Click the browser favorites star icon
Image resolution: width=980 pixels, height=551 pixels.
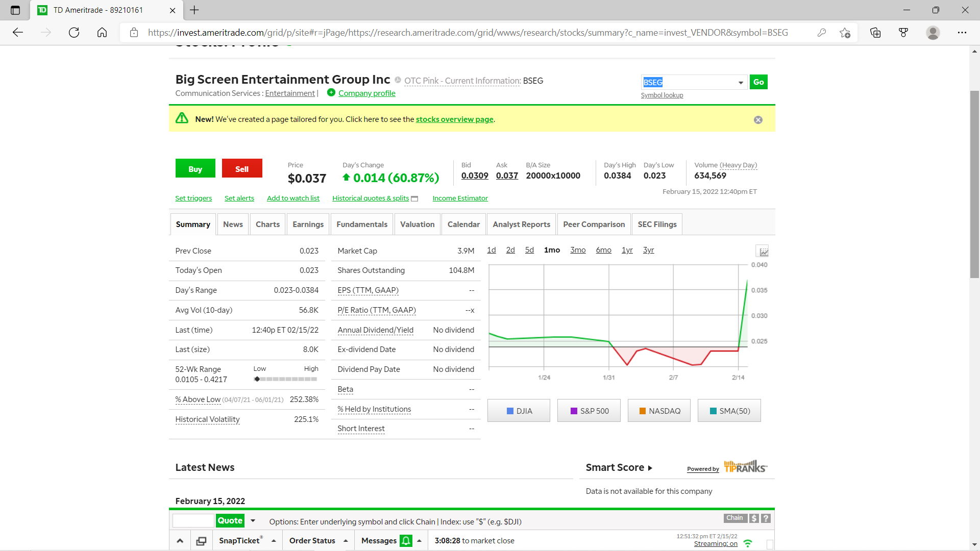point(845,33)
